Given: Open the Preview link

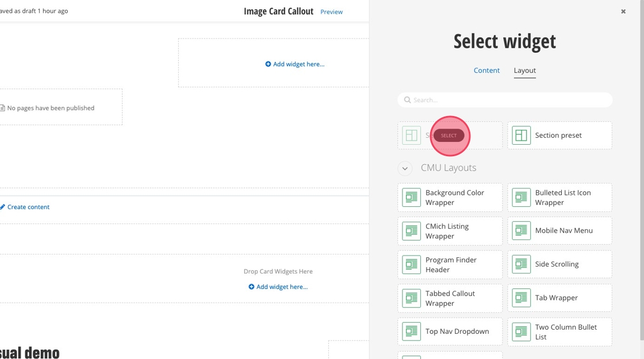Looking at the screenshot, I should click(331, 12).
